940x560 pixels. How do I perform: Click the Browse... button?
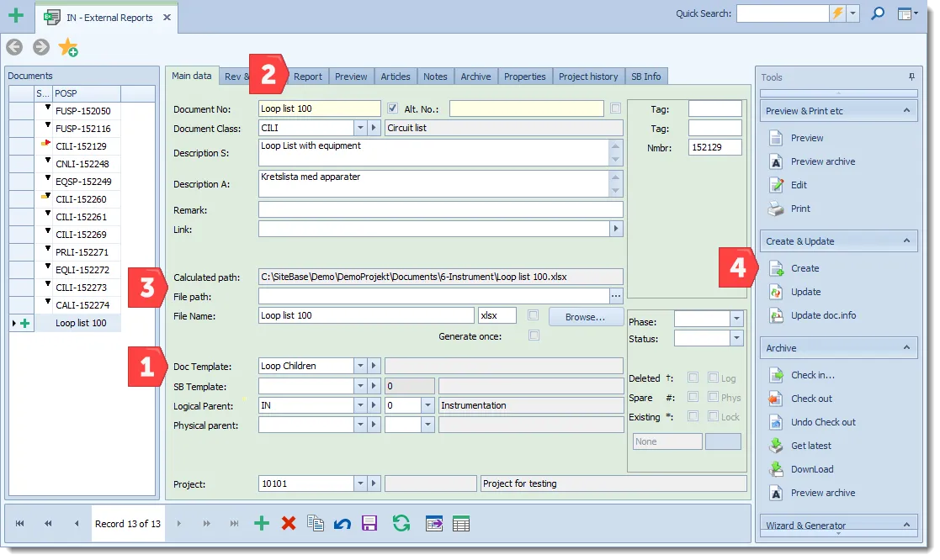(x=585, y=317)
